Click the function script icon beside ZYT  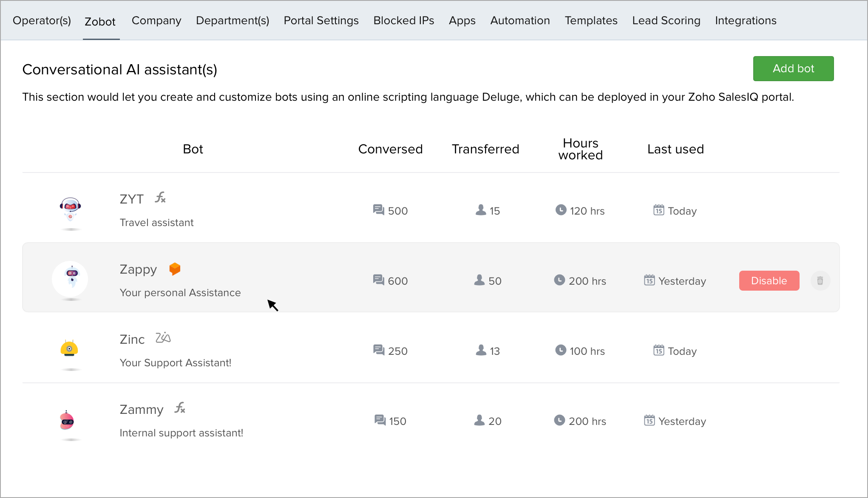click(x=160, y=198)
